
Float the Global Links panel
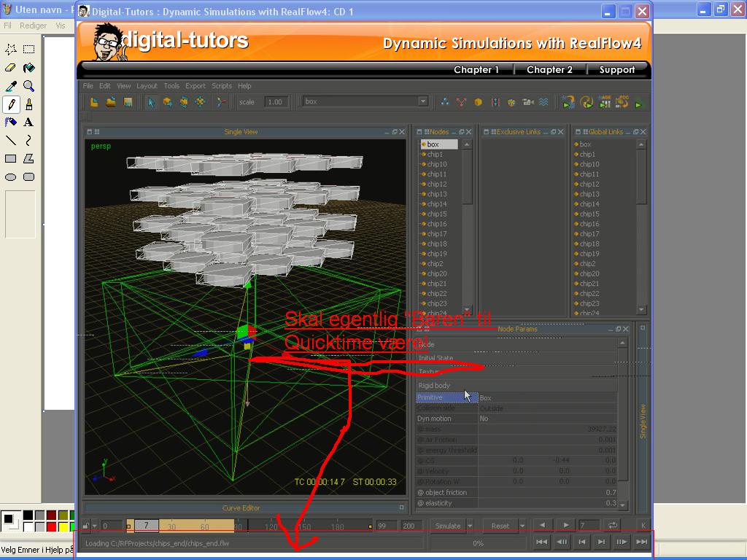pos(635,132)
